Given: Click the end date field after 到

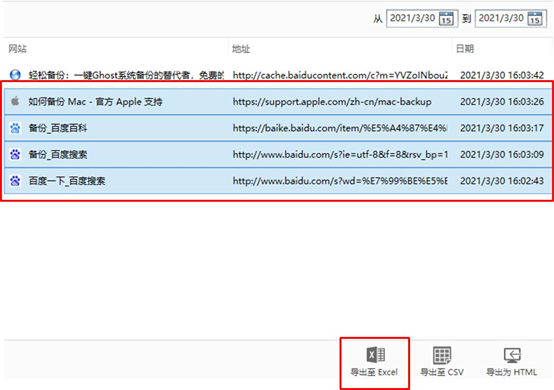Looking at the screenshot, I should click(x=511, y=19).
